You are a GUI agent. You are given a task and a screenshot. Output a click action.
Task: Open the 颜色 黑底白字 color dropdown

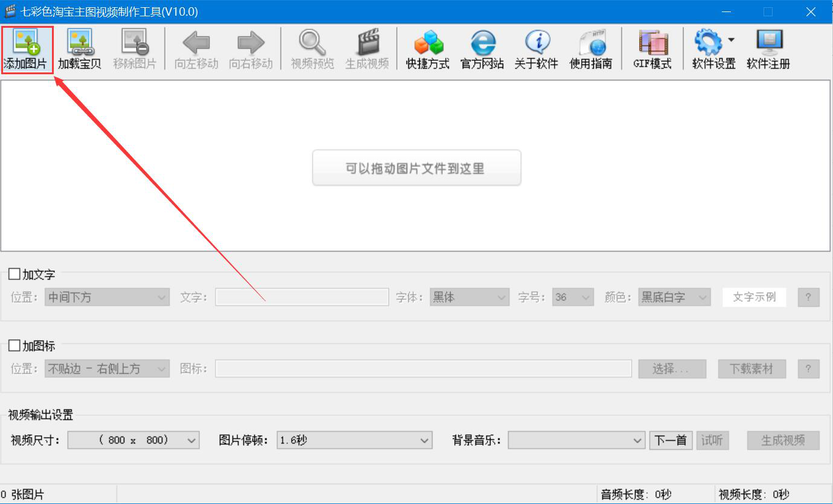click(x=674, y=297)
